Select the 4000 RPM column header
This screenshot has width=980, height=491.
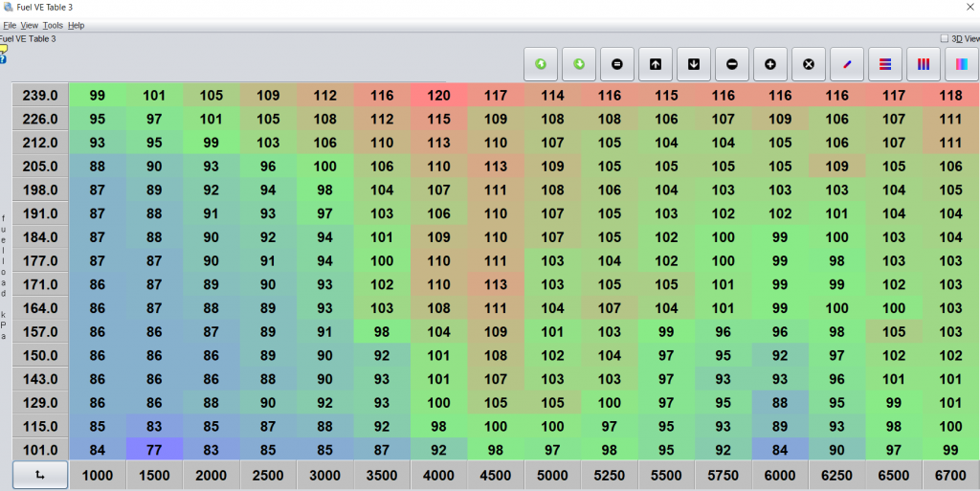[x=438, y=475]
